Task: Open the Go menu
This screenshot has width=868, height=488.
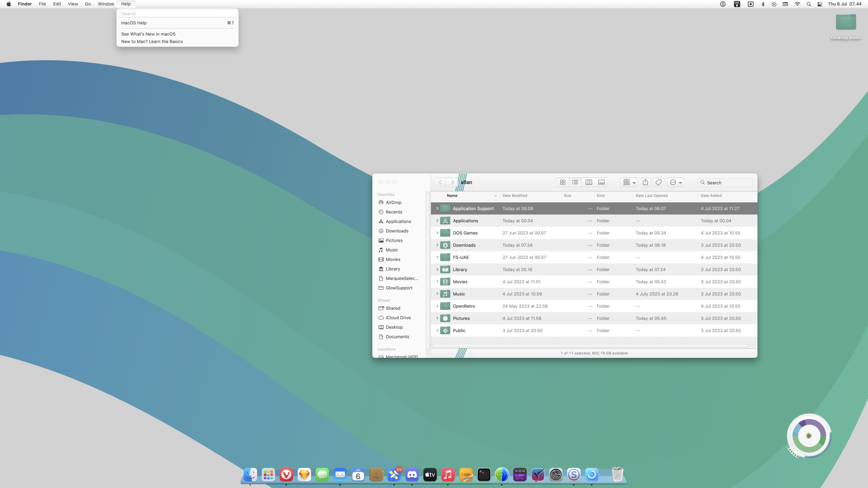Action: 88,4
